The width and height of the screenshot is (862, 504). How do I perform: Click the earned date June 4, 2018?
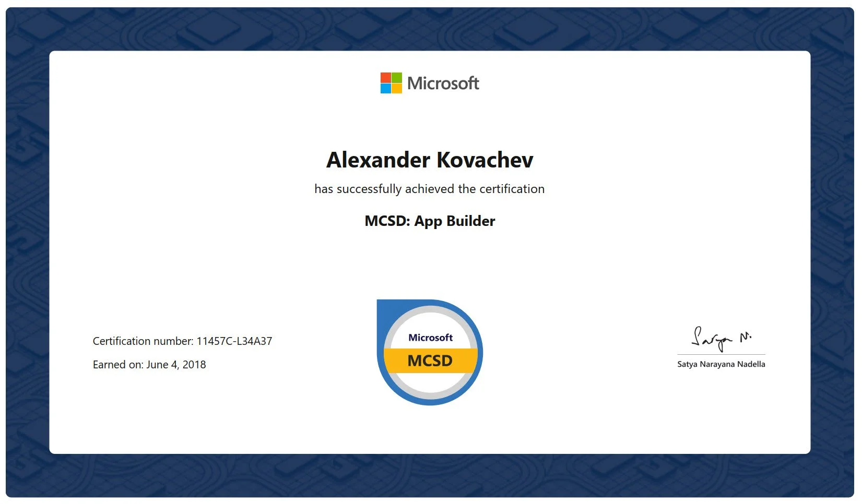click(x=149, y=365)
